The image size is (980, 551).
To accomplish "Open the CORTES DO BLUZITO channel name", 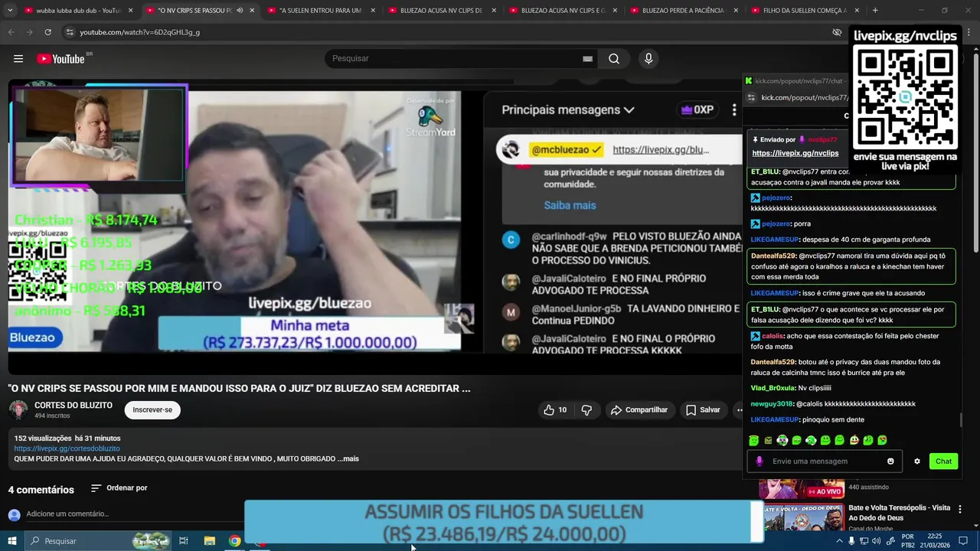I will pos(73,406).
